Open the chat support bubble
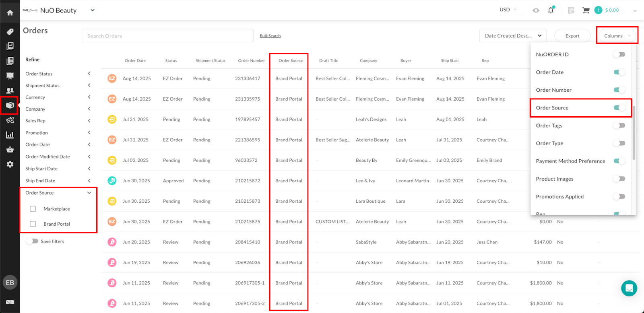 coord(629,288)
